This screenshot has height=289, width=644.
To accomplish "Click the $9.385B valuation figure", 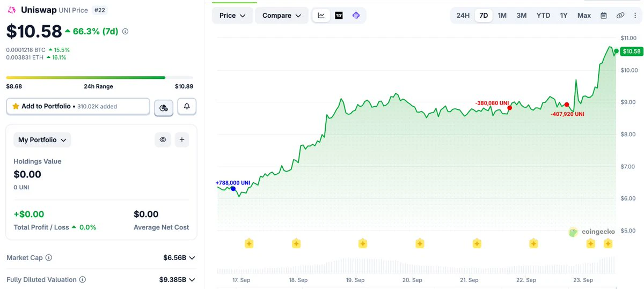I will pos(173,279).
